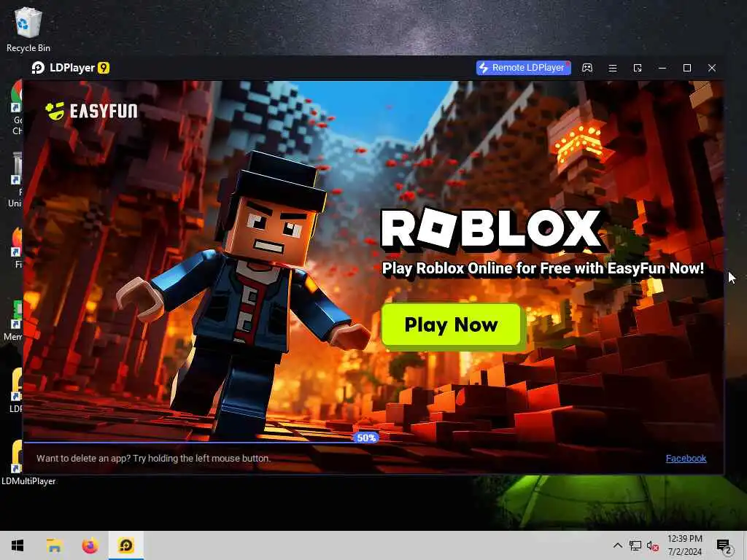Click the muted volume tray icon
747x560 pixels.
pos(653,546)
